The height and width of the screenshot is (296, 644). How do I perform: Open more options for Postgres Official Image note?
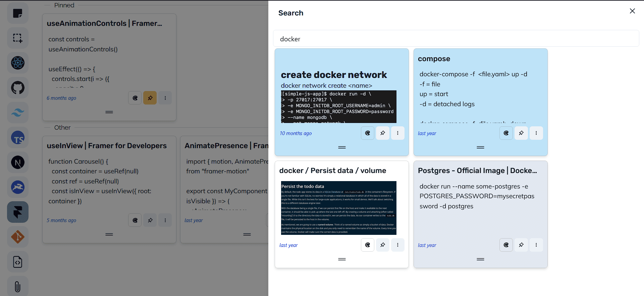[536, 245]
